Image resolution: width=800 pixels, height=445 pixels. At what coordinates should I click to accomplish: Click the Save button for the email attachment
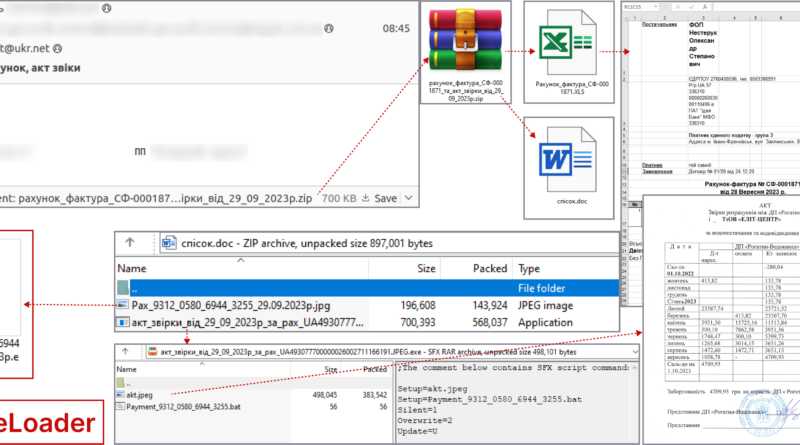click(x=385, y=198)
